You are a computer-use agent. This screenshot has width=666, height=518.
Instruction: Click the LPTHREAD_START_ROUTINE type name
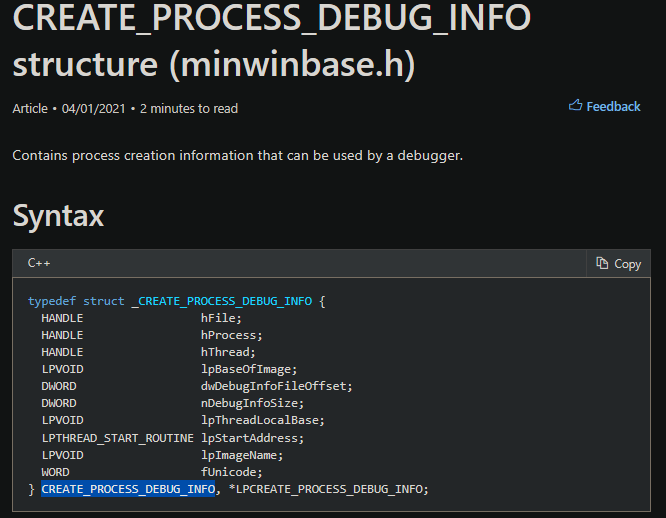click(117, 437)
